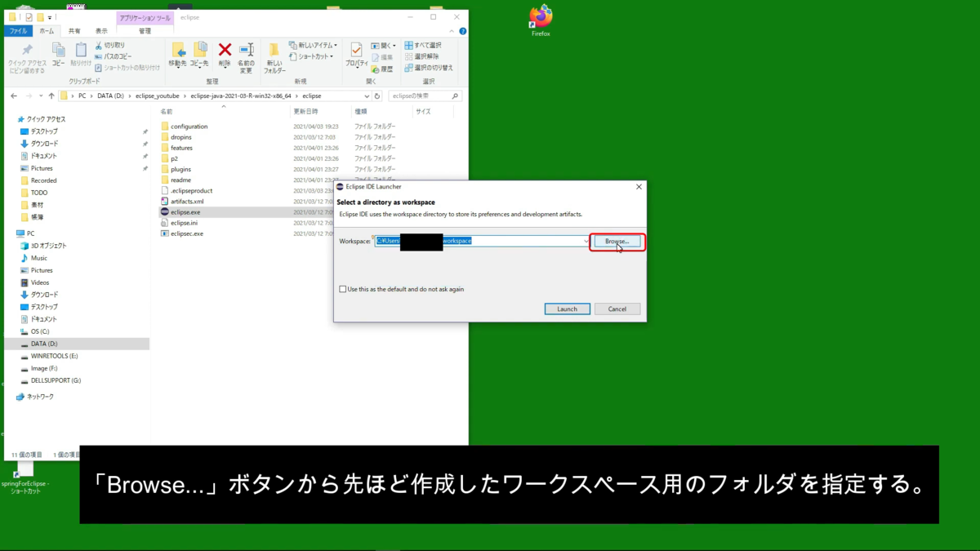Click the Launch button to start Eclipse
The height and width of the screenshot is (551, 980).
coord(567,309)
